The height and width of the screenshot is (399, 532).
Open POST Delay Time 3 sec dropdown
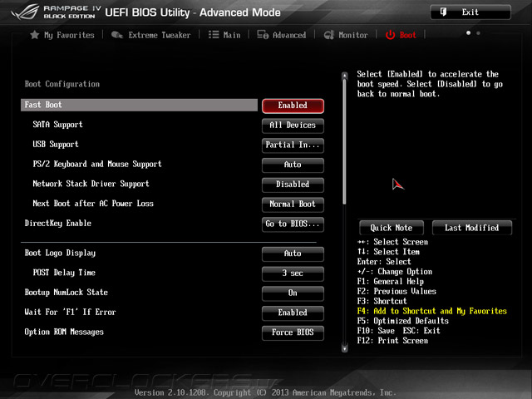[x=293, y=273]
